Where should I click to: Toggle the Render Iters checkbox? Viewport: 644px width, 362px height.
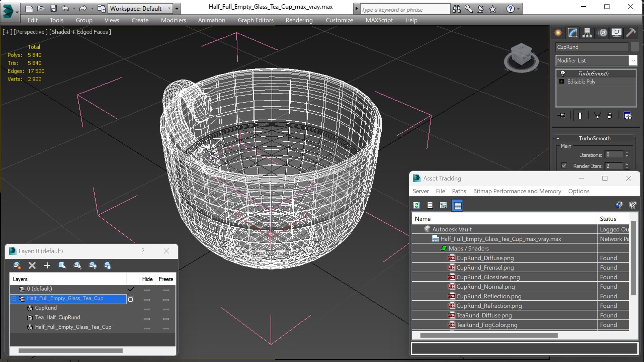pyautogui.click(x=564, y=166)
